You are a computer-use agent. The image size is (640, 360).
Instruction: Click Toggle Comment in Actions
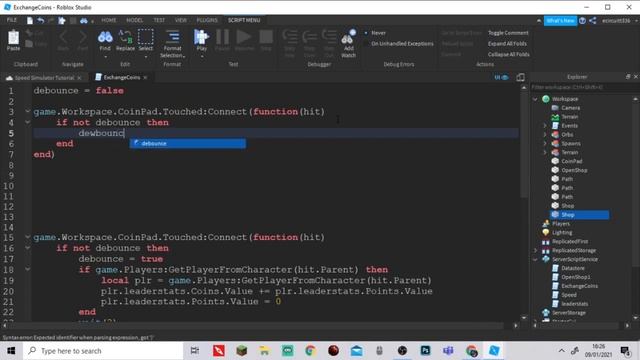pos(508,33)
